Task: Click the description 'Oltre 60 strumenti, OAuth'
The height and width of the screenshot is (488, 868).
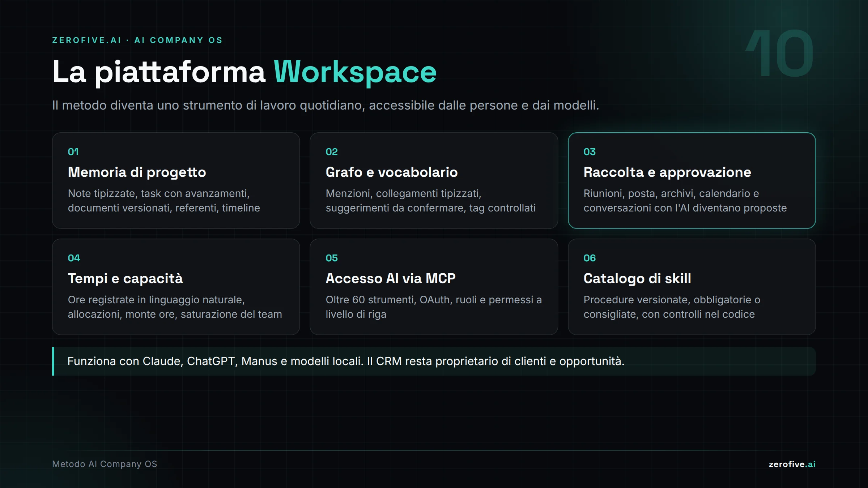Action: (x=434, y=307)
